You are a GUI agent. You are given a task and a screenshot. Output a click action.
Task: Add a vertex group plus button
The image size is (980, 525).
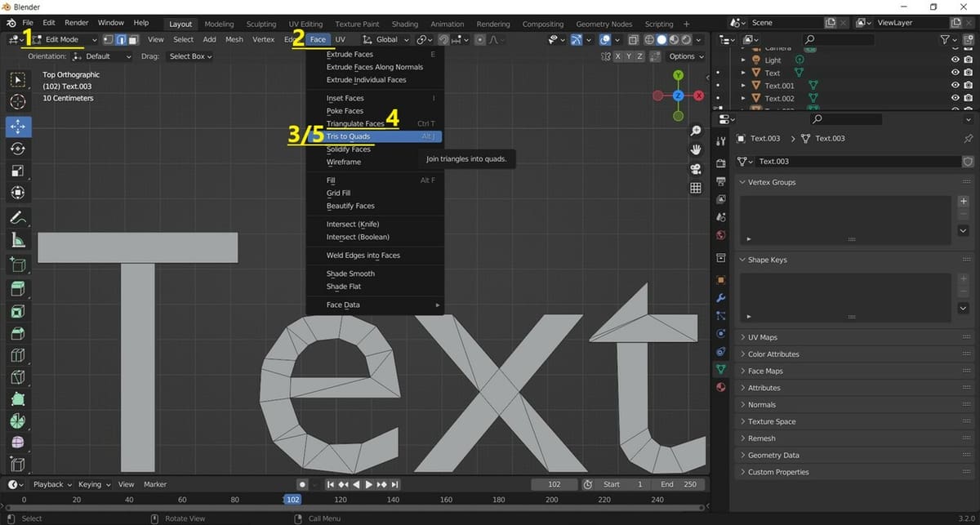coord(964,201)
